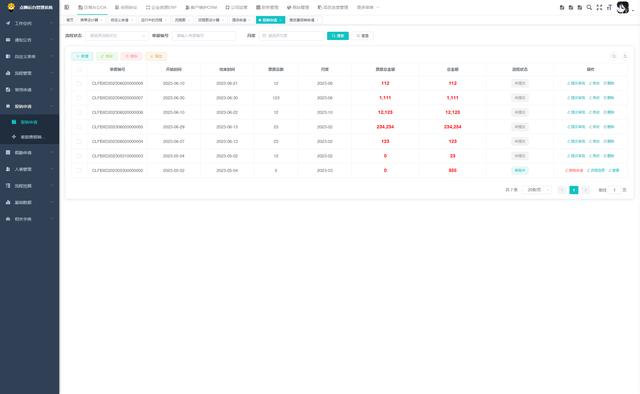Open the first filter dropdown (process status)

[x=117, y=36]
